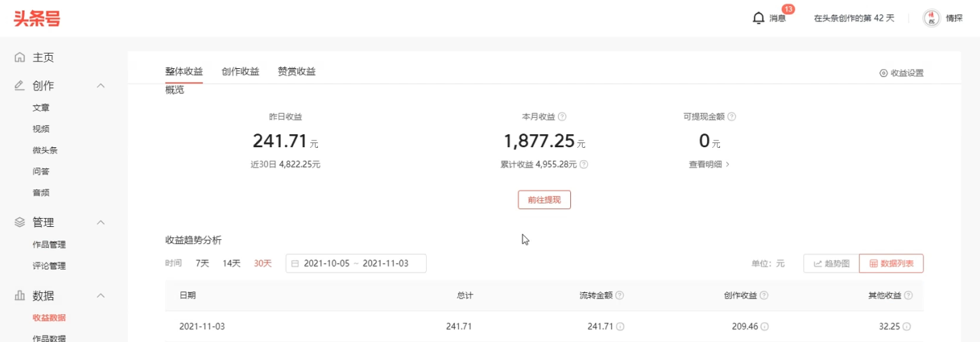Open 微头条 in the sidebar
This screenshot has width=980, height=342.
click(45, 150)
